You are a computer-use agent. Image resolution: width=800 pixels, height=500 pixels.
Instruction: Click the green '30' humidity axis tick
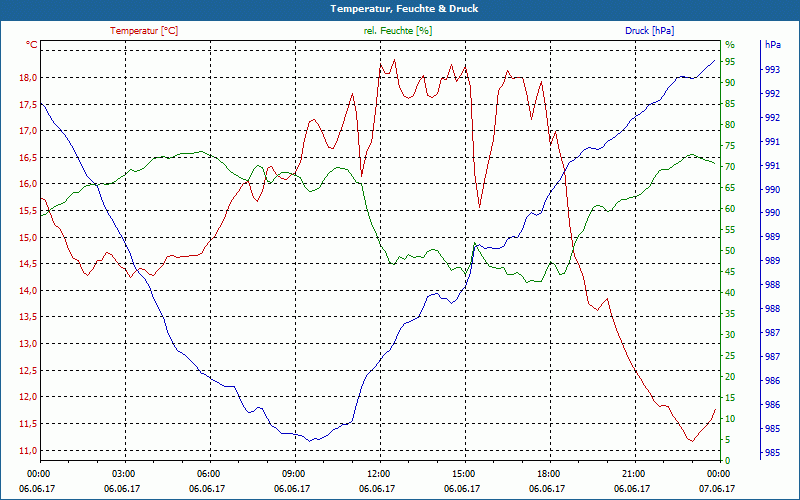[730, 335]
